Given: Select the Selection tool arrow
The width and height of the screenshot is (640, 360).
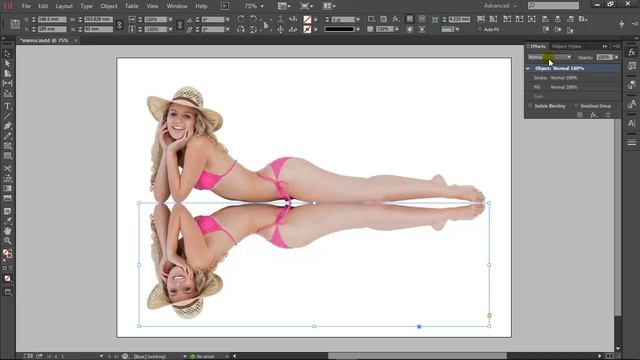Looking at the screenshot, I should [x=7, y=53].
